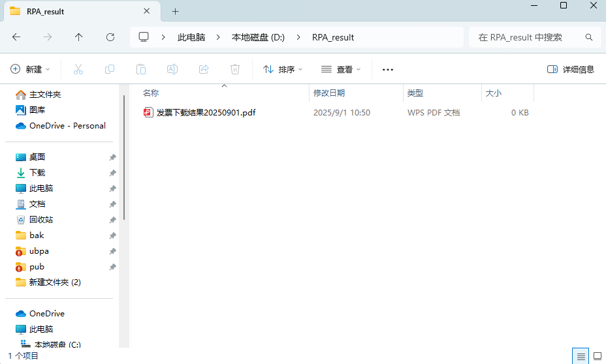Click the Share icon in toolbar
The height and width of the screenshot is (364, 606).
(204, 69)
